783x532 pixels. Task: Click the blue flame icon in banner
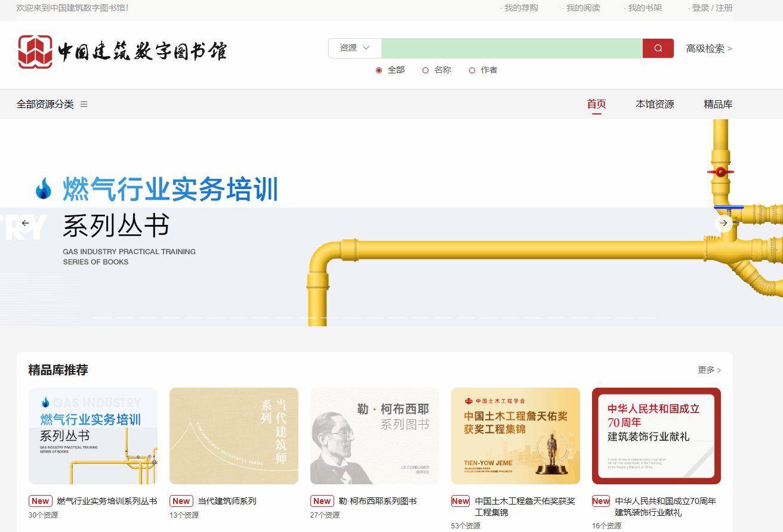[x=44, y=188]
